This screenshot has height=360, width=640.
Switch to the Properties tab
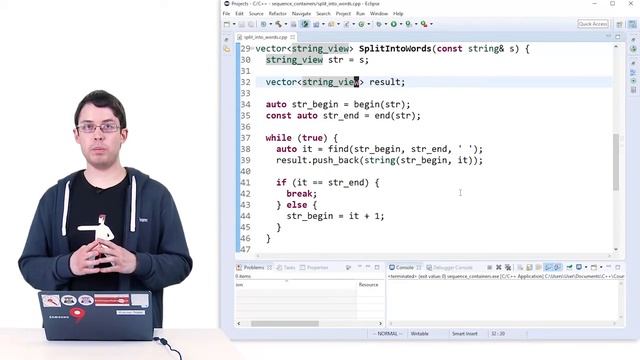(x=318, y=268)
